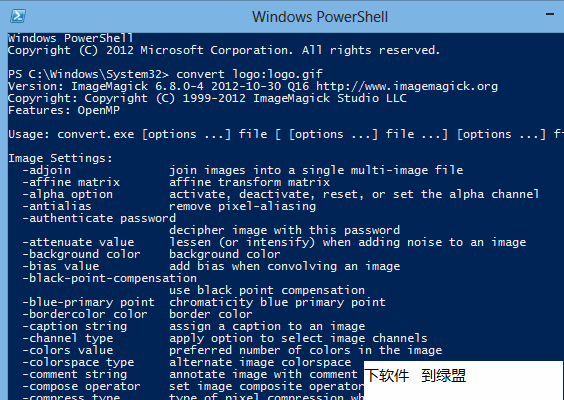Click the '-black-point-compensation' option text
This screenshot has height=400, width=564.
110,278
